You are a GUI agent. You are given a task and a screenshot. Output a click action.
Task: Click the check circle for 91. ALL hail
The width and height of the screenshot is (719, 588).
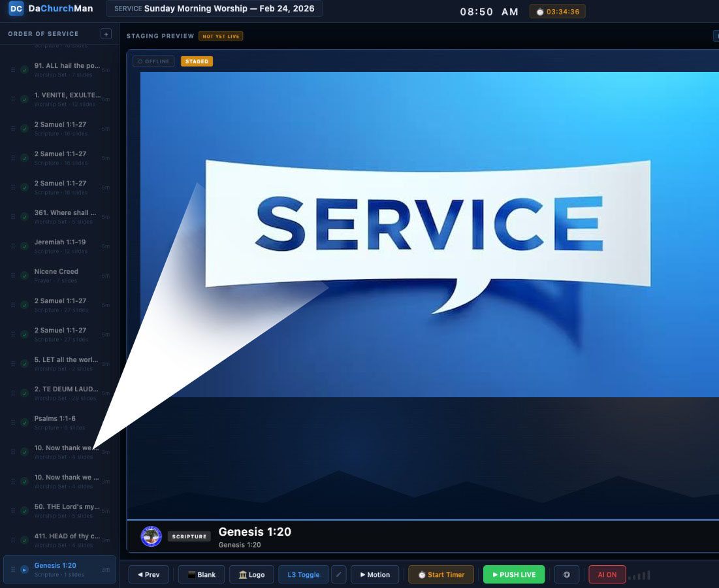tap(24, 70)
